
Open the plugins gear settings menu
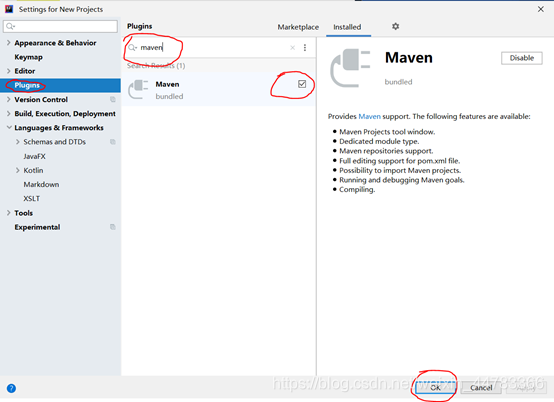(x=395, y=26)
